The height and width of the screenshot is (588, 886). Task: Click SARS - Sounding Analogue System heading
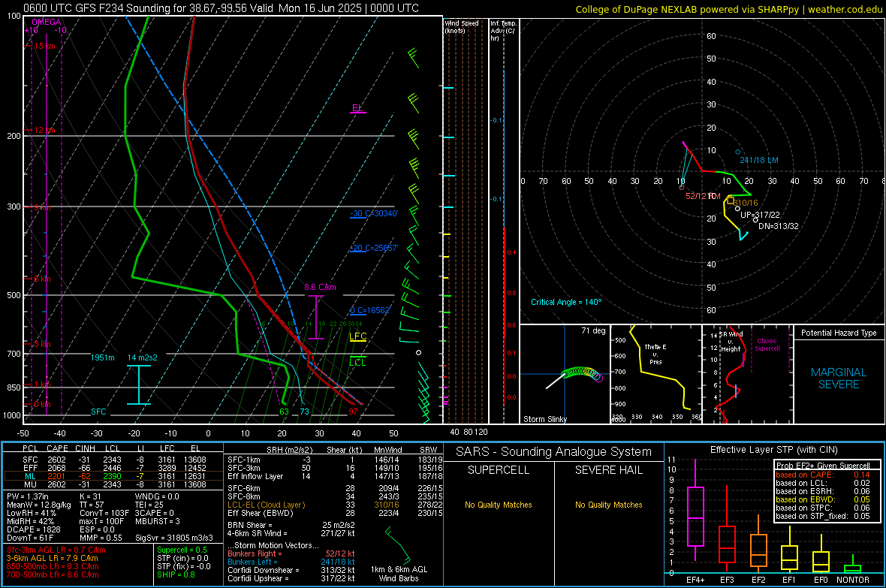pyautogui.click(x=554, y=452)
